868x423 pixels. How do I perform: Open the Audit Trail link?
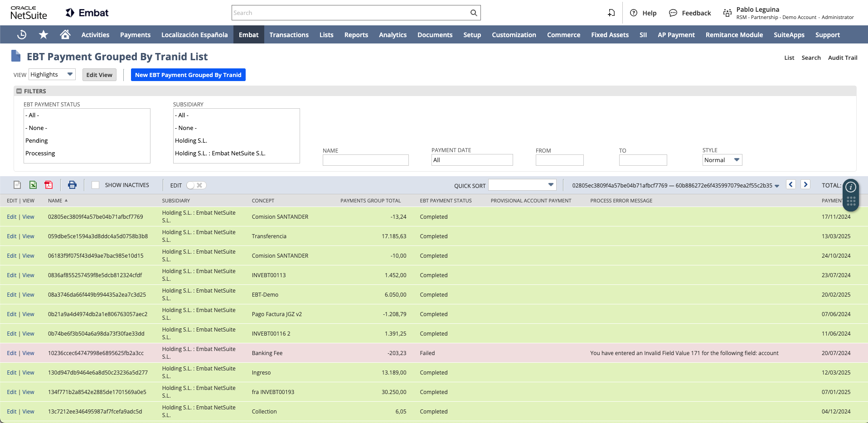click(843, 58)
